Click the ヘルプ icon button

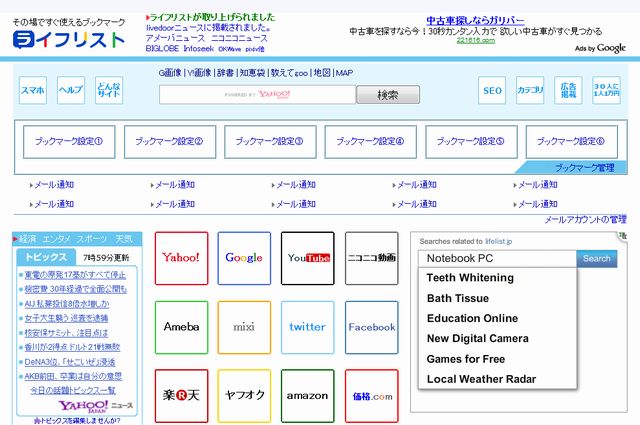pos(71,90)
